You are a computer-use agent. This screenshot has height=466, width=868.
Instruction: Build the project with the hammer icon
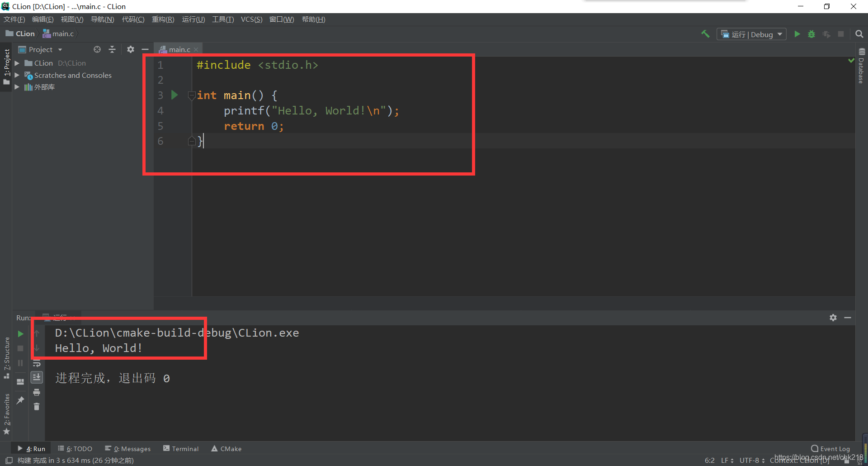[705, 34]
